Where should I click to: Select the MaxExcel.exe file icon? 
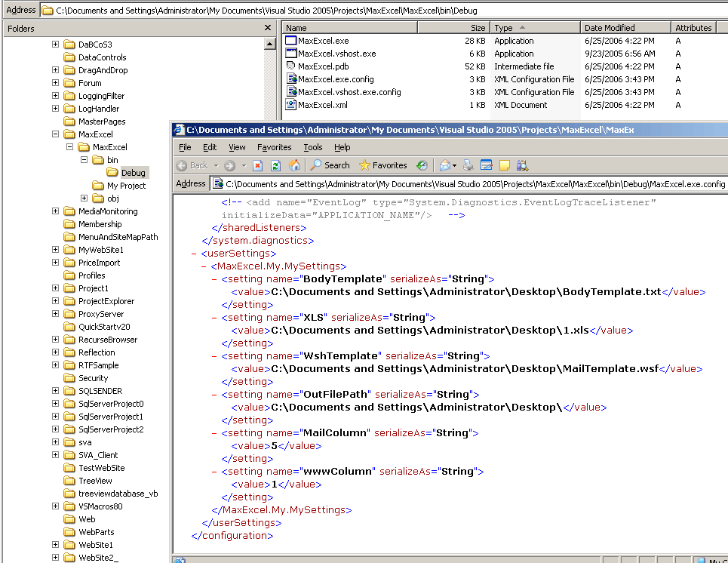290,41
